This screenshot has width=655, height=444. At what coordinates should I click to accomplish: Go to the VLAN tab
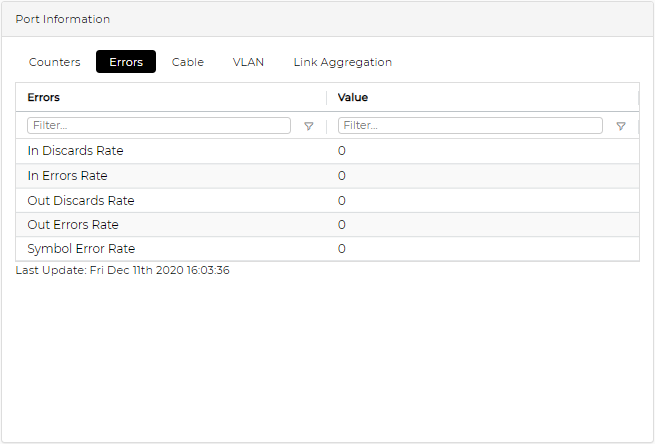[248, 62]
